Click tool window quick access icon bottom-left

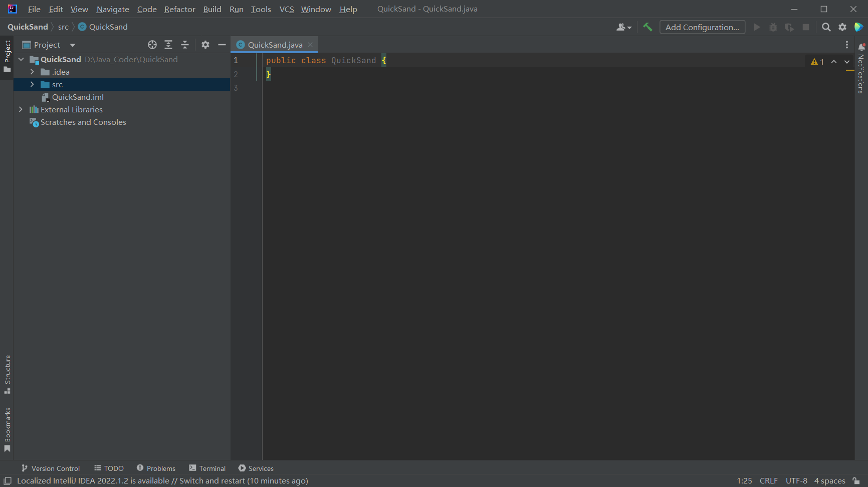coord(8,481)
